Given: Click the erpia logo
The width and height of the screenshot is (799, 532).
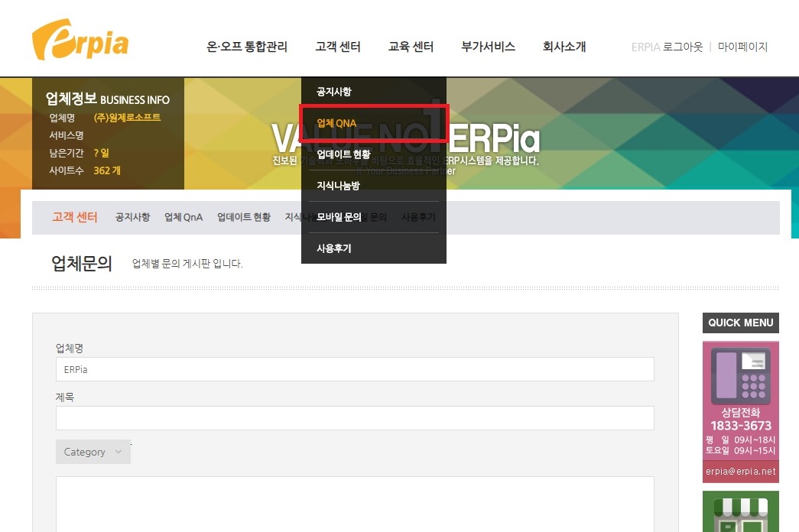Looking at the screenshot, I should (80, 40).
